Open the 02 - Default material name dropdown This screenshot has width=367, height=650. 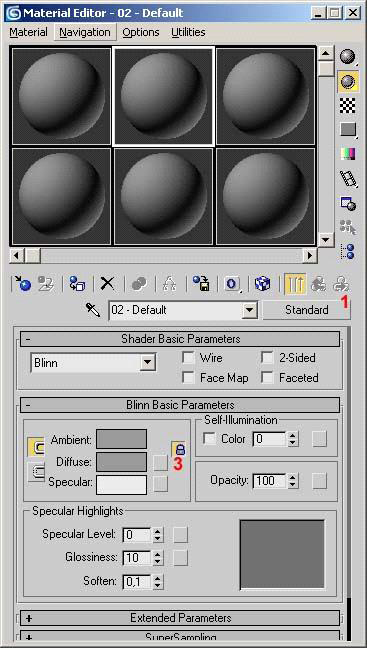[x=249, y=310]
